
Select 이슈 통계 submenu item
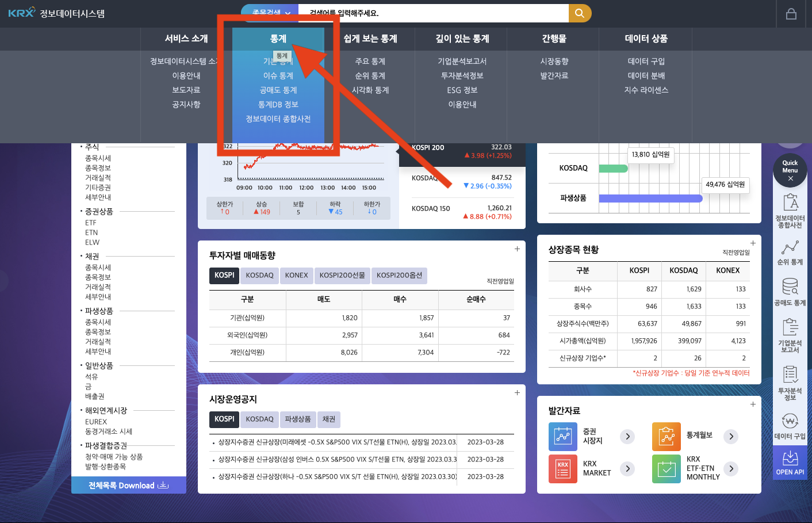click(278, 76)
